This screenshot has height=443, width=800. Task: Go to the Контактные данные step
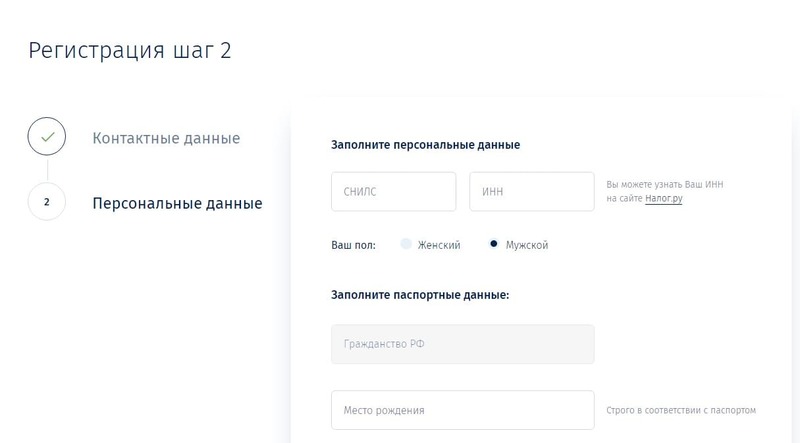point(166,137)
